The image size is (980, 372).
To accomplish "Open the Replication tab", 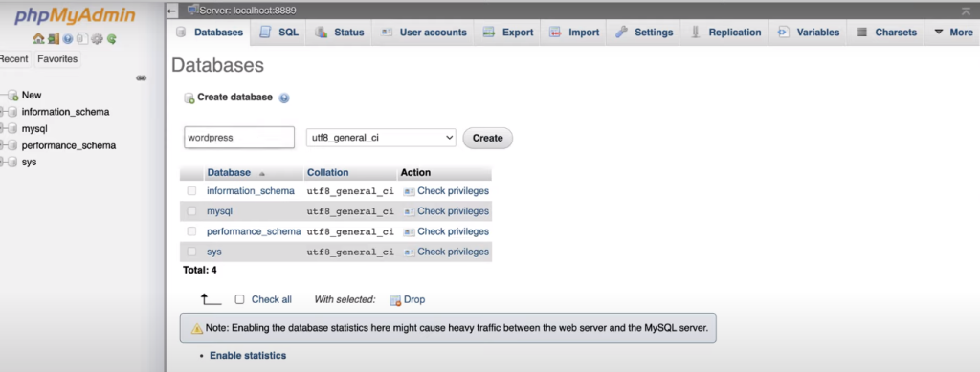I will tap(725, 33).
